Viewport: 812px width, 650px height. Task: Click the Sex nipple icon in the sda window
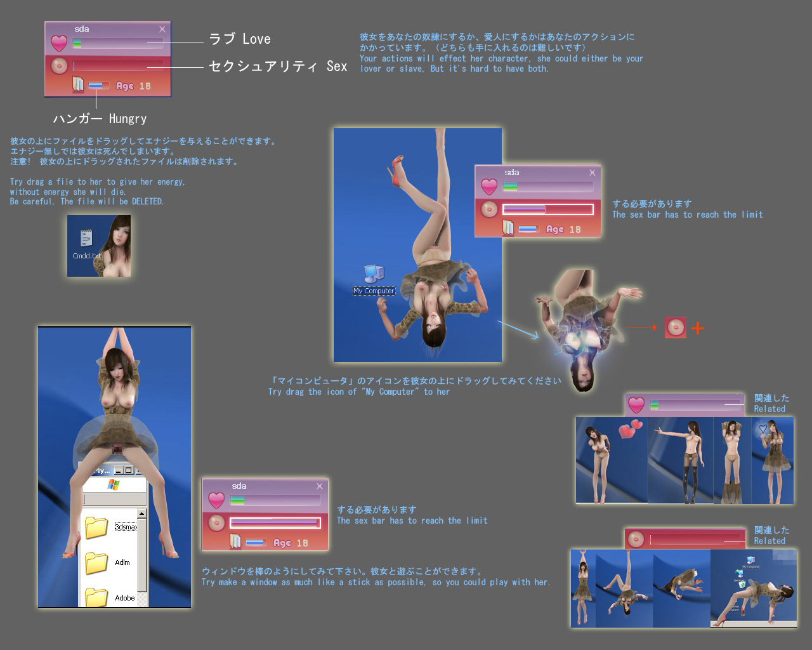[59, 65]
